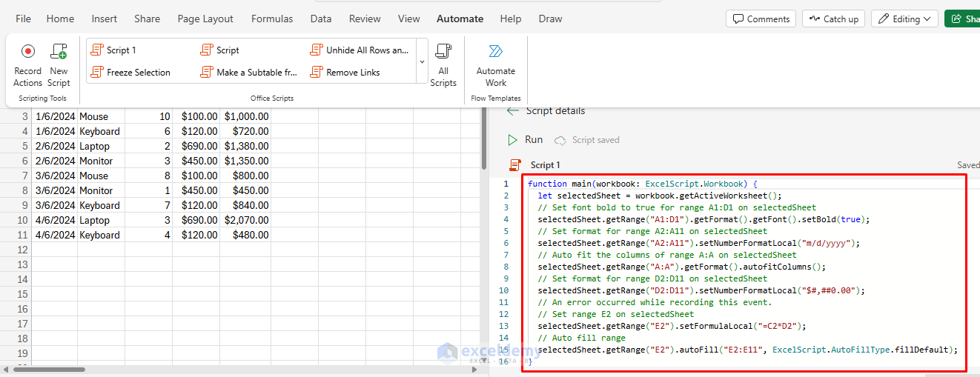
Task: Start Record Actions in Scripting Tools
Action: click(x=27, y=65)
